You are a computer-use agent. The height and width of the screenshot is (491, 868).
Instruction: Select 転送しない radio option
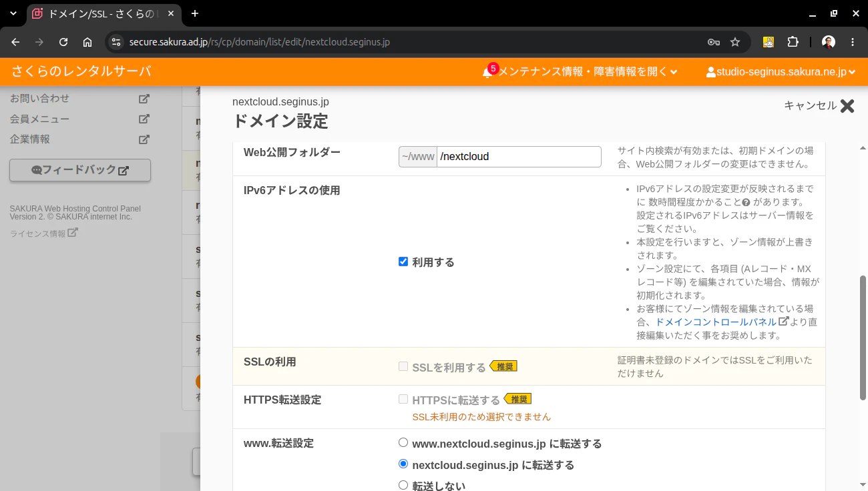[x=403, y=485]
